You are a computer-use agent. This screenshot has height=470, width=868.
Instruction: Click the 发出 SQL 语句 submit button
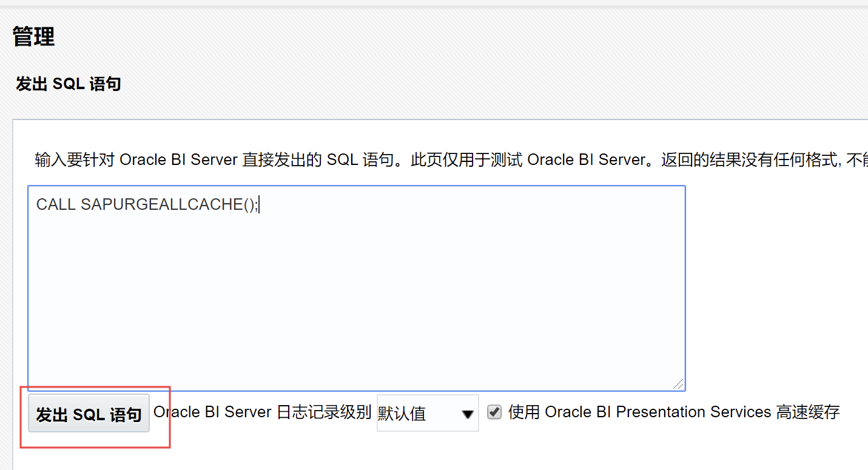click(x=89, y=414)
